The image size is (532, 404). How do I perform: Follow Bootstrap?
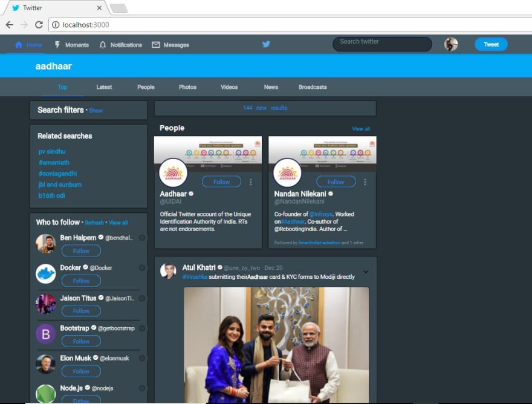click(x=81, y=341)
